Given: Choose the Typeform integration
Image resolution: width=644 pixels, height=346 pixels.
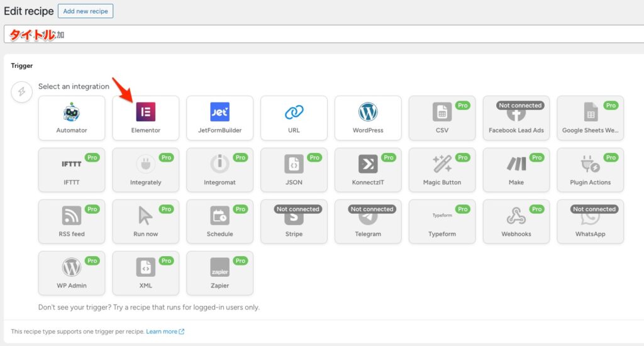Looking at the screenshot, I should click(x=442, y=222).
